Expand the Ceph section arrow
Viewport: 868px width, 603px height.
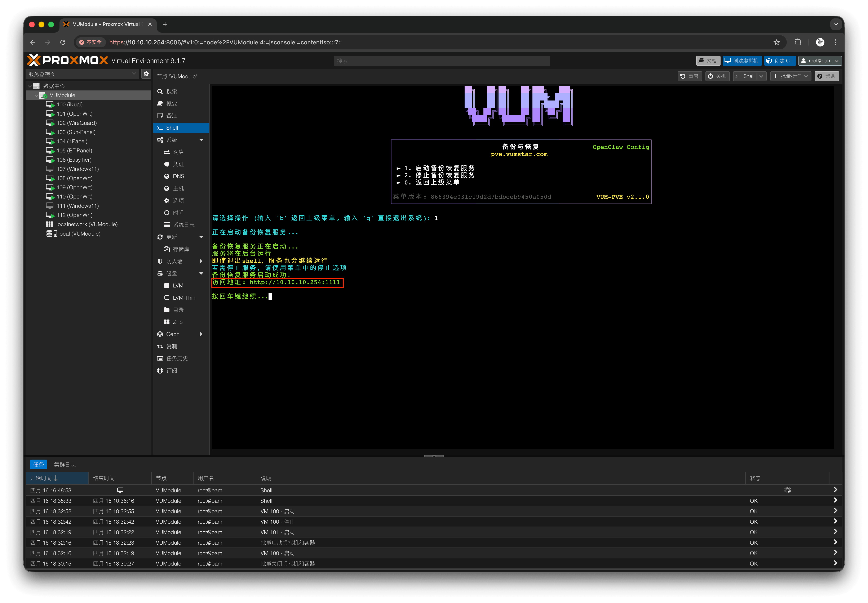point(201,334)
